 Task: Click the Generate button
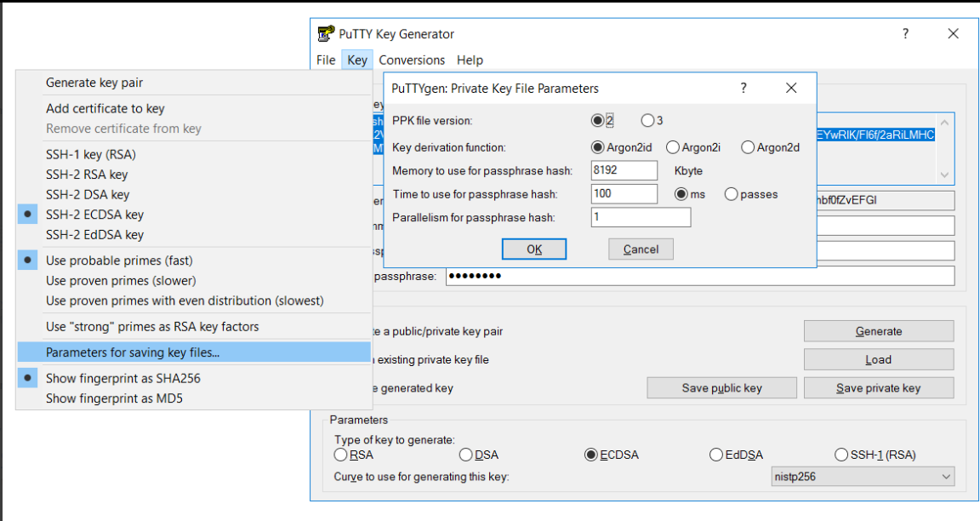point(879,331)
